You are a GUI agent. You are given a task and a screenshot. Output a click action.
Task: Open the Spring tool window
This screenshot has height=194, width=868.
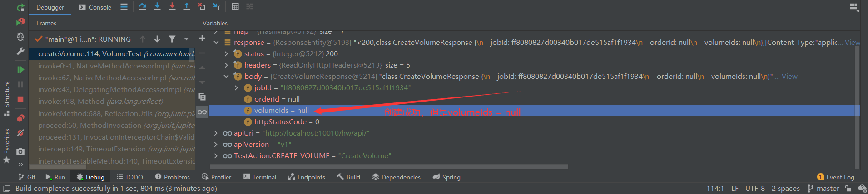[447, 177]
